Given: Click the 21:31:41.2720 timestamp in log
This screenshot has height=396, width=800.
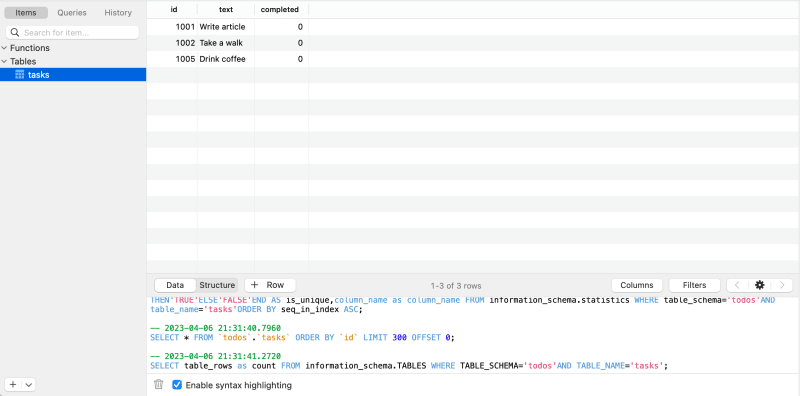Looking at the screenshot, I should click(x=215, y=356).
